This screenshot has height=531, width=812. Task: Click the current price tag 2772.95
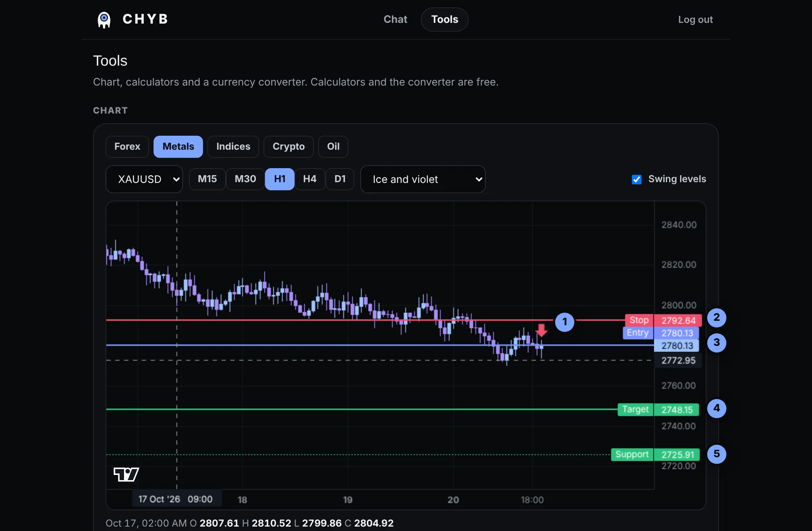(678, 360)
